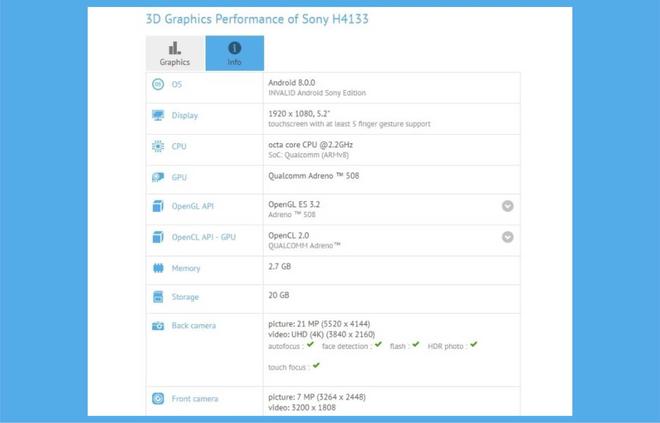660x423 pixels.
Task: Click the 'Android 8.0.0' value
Action: click(x=292, y=82)
